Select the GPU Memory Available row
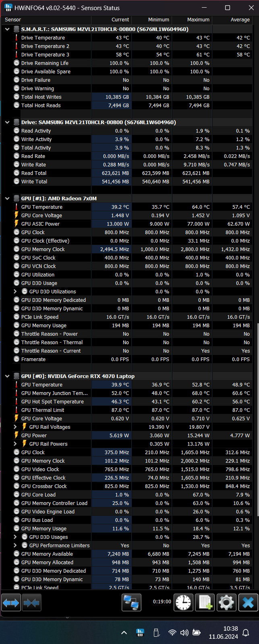 click(x=126, y=554)
